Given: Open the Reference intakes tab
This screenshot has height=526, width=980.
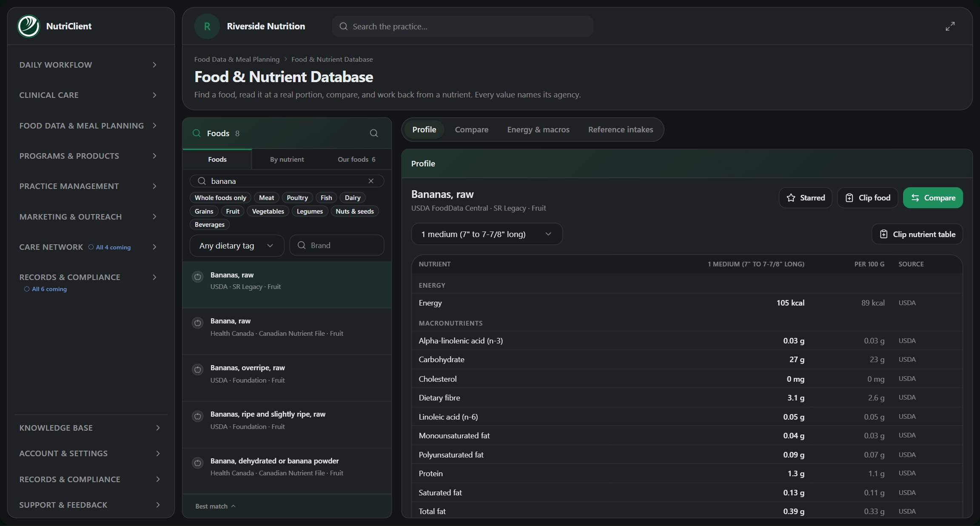Looking at the screenshot, I should [x=621, y=130].
